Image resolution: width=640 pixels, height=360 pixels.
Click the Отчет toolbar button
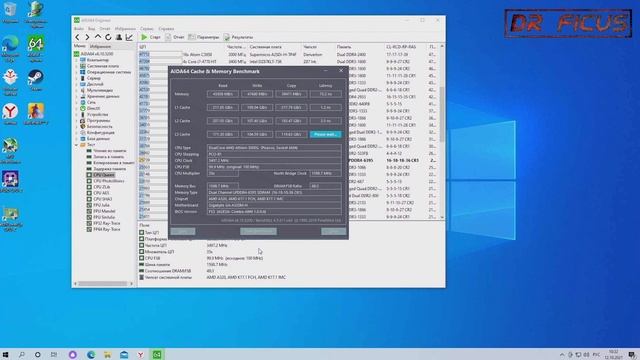tap(174, 37)
